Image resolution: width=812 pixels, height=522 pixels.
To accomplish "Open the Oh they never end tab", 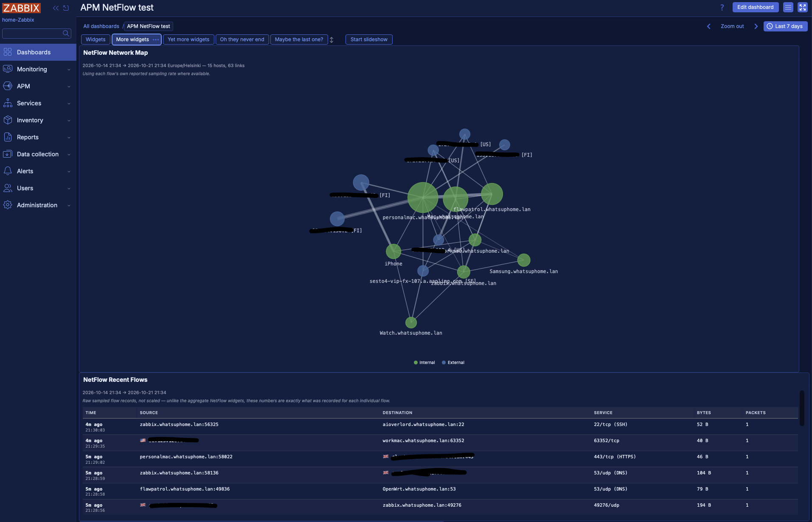I will [x=242, y=40].
